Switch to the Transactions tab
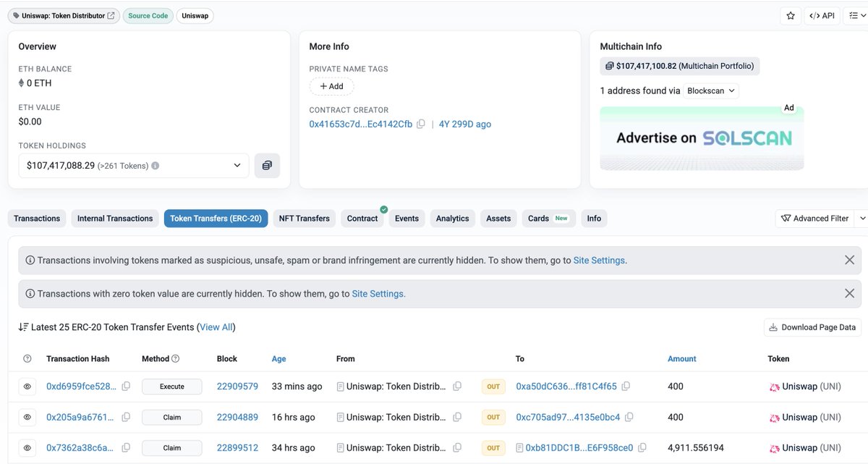This screenshot has width=868, height=464. [x=37, y=219]
